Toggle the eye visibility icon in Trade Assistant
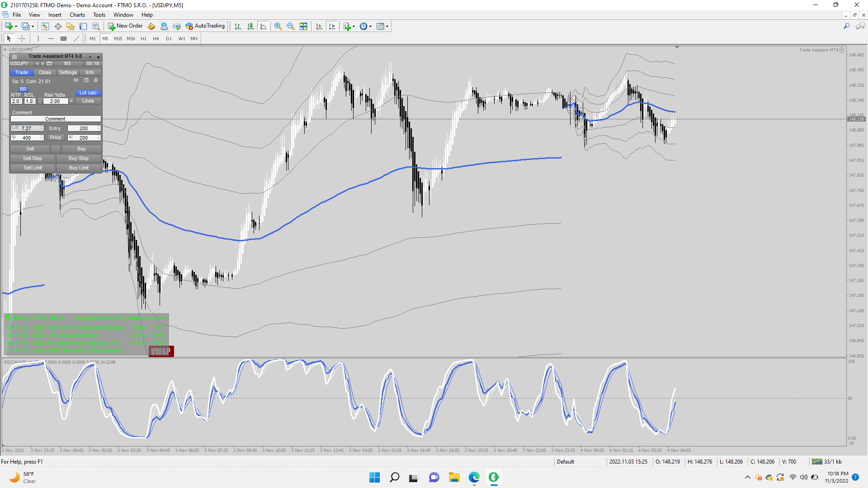This screenshot has height=488, width=868. (x=76, y=80)
